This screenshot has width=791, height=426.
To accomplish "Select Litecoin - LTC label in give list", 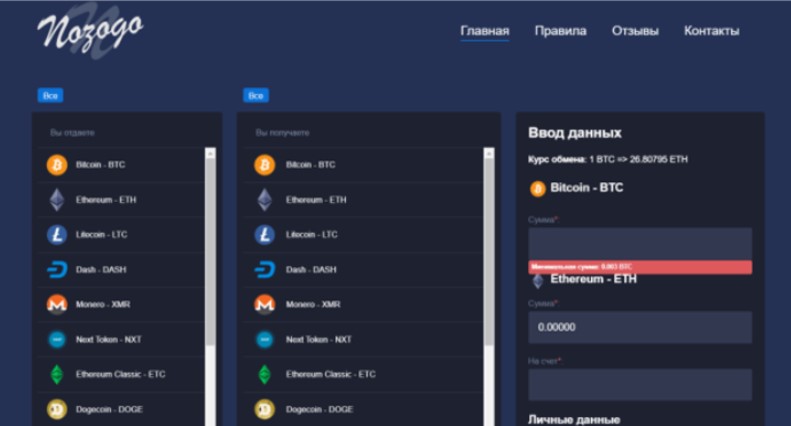I will coord(101,235).
